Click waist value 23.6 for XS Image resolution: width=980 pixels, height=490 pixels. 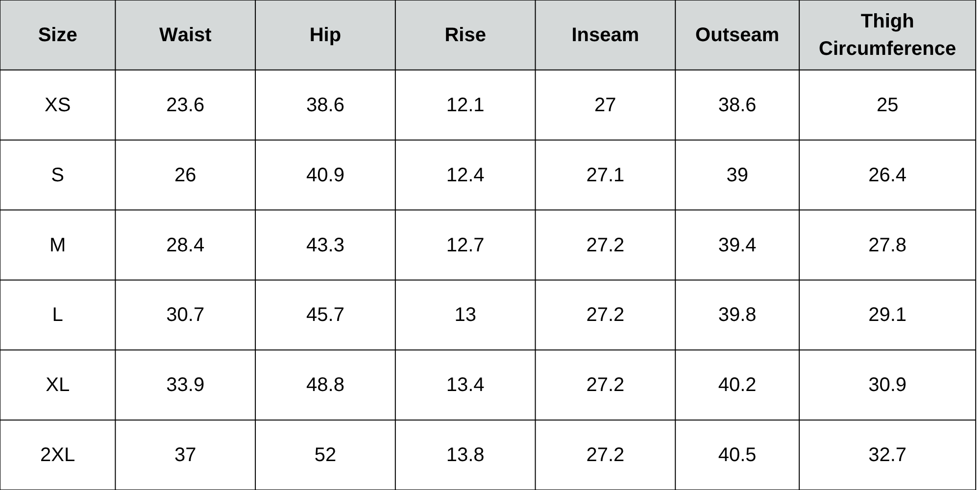pyautogui.click(x=185, y=105)
